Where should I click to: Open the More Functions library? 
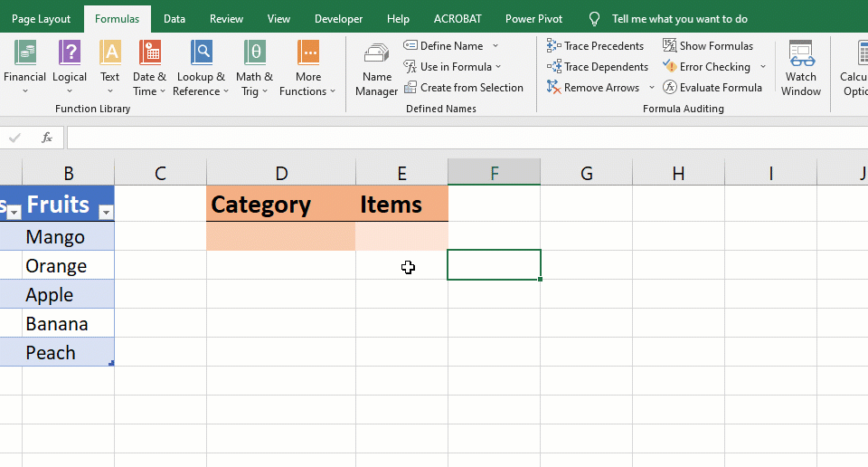point(307,68)
